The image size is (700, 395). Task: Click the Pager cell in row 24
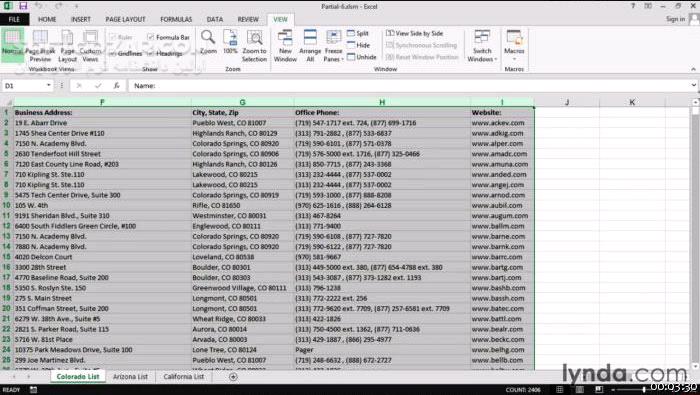pyautogui.click(x=382, y=350)
